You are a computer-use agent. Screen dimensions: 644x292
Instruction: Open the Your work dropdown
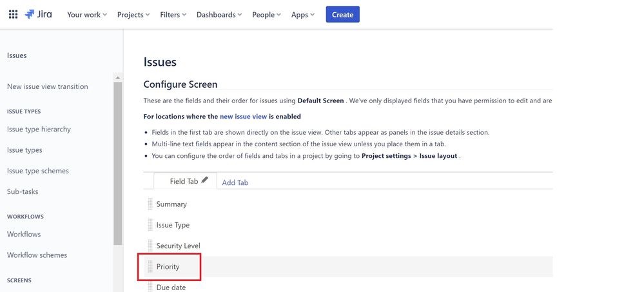87,14
